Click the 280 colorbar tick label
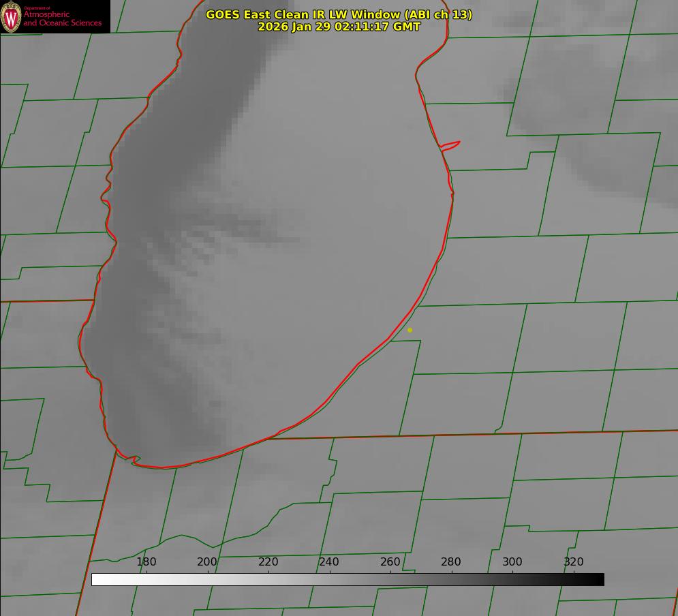 [451, 562]
